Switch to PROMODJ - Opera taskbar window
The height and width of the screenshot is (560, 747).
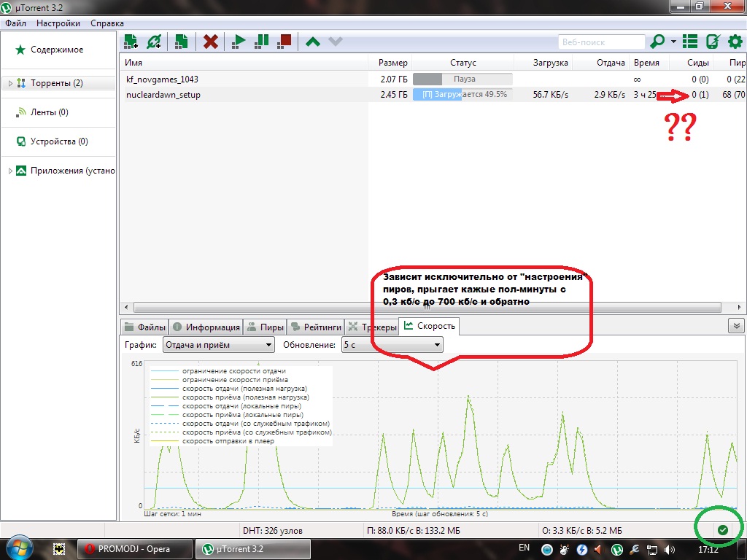click(134, 549)
